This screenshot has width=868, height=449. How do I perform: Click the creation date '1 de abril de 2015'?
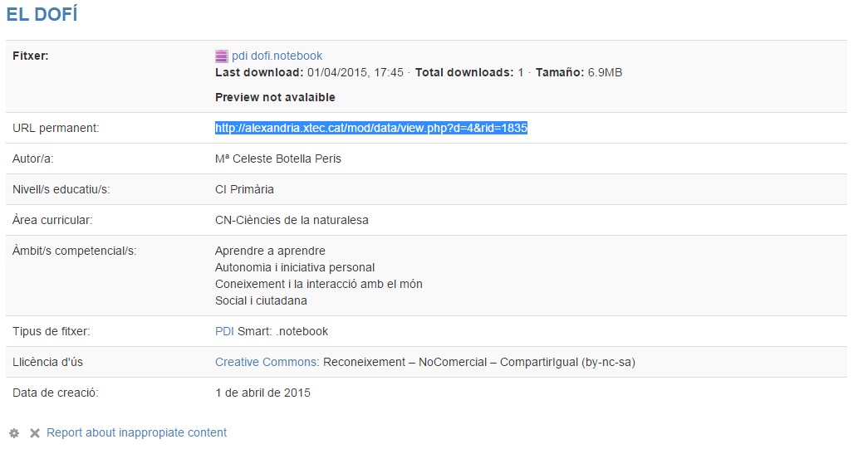[262, 393]
